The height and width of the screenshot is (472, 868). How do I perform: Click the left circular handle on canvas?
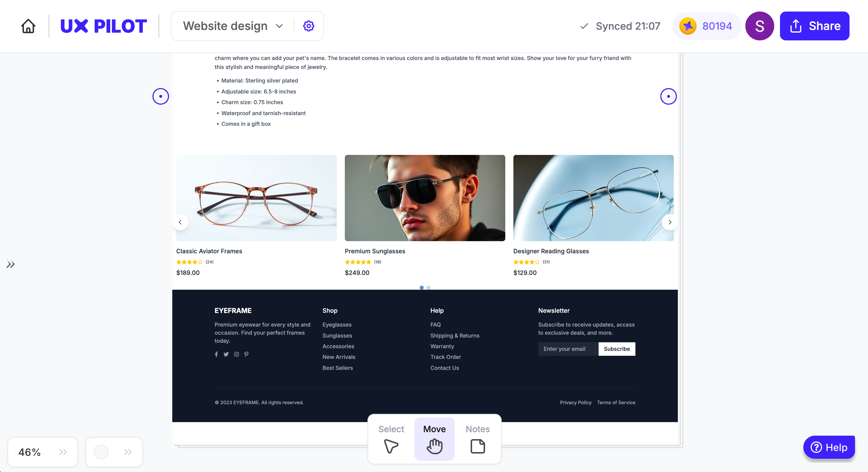coord(160,96)
